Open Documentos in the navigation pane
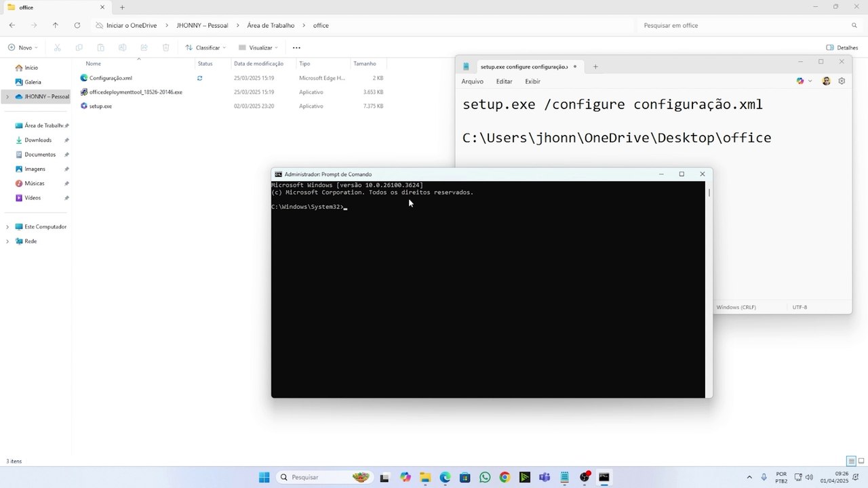 click(x=40, y=155)
